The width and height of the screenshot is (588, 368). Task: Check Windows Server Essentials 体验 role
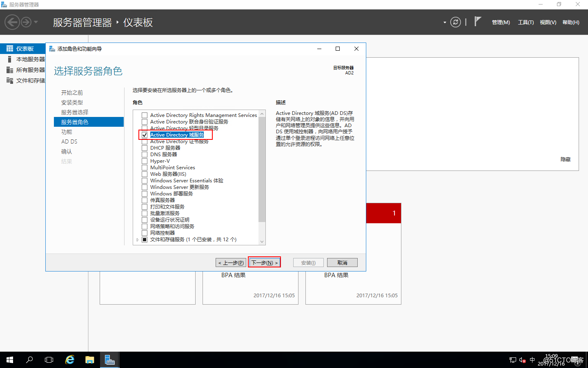(x=145, y=181)
